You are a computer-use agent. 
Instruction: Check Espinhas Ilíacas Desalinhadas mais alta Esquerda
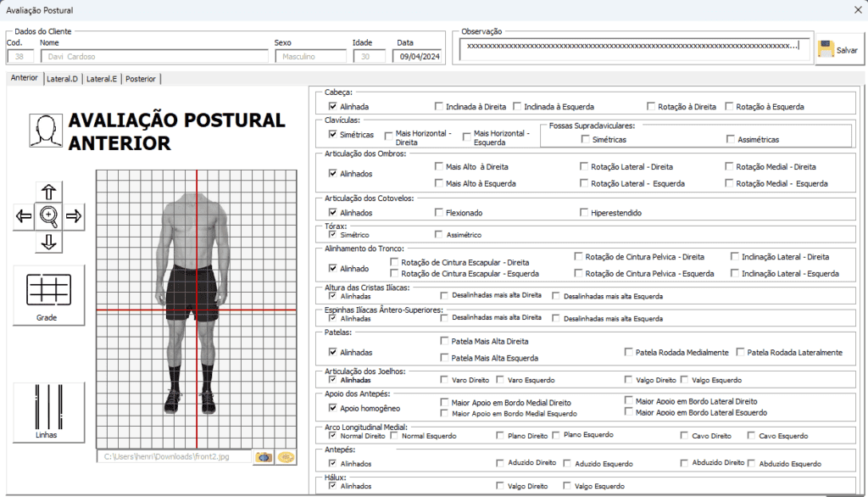[556, 318]
